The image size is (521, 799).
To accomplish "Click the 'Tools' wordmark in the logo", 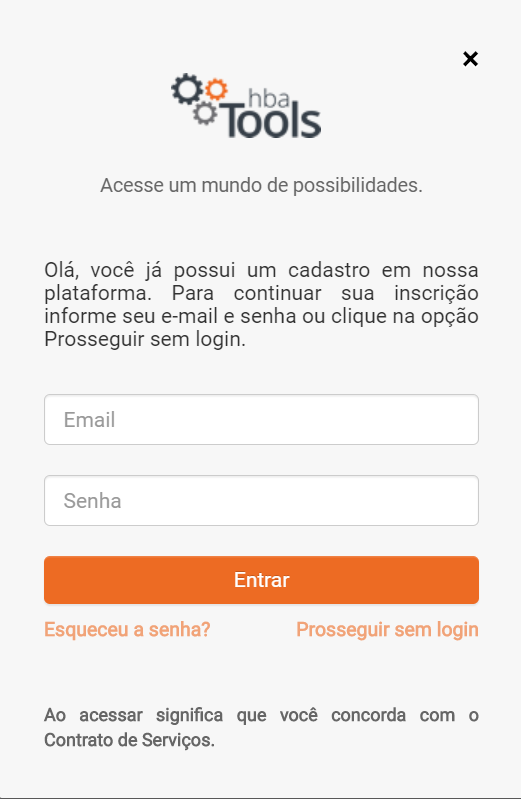I will tap(271, 121).
